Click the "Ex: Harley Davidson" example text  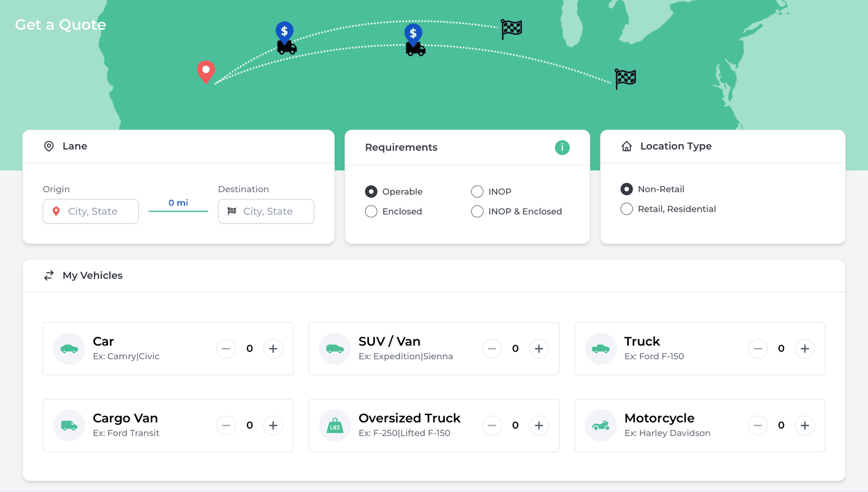point(667,433)
